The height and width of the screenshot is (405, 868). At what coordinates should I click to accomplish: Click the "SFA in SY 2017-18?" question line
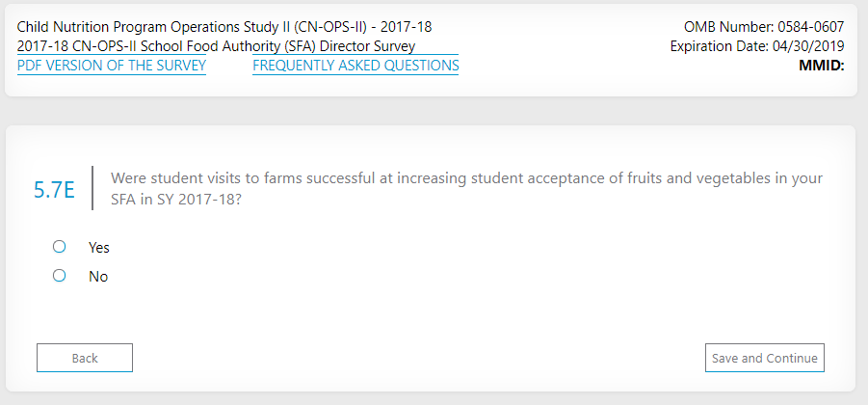tap(175, 199)
